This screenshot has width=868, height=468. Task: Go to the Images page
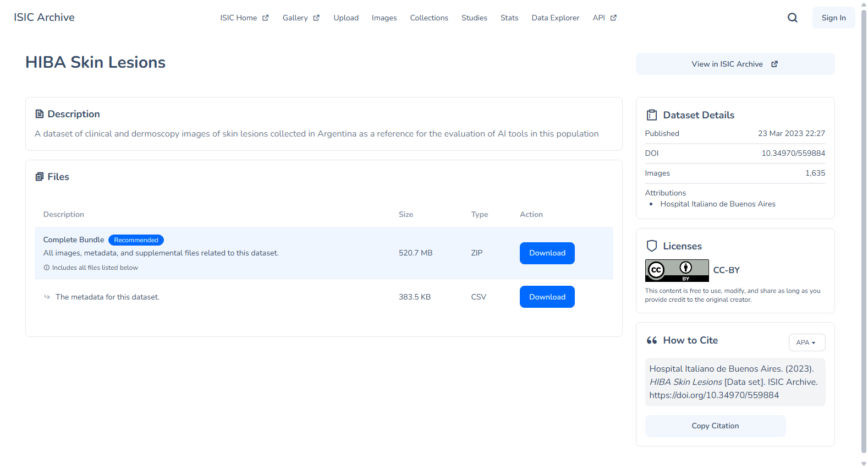[x=384, y=18]
